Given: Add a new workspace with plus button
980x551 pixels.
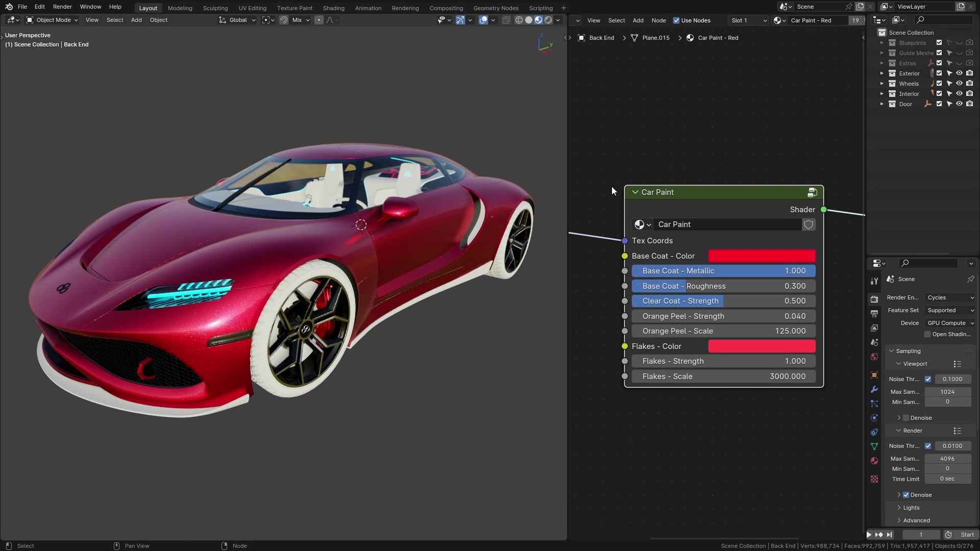Looking at the screenshot, I should 563,8.
